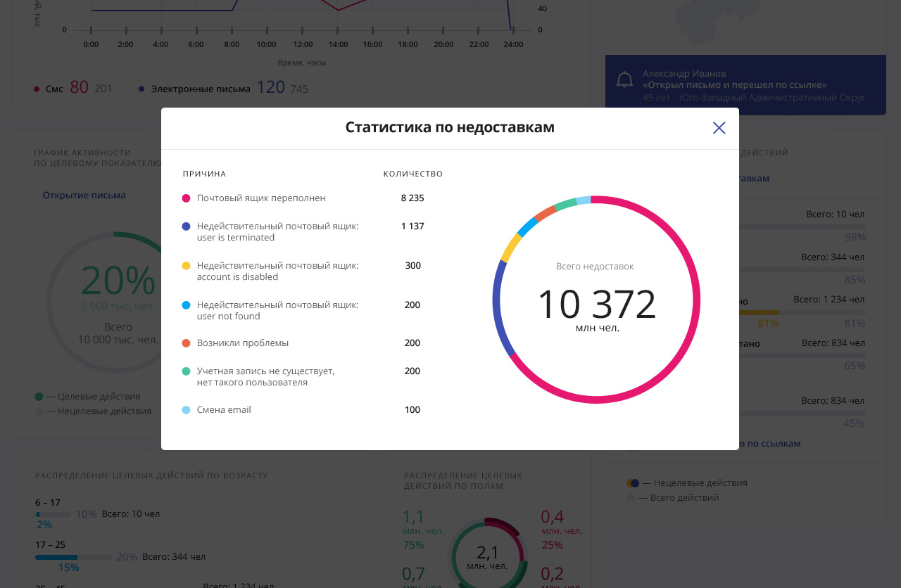Click the КОЛИЧЕСТВО column header
The height and width of the screenshot is (588, 901).
[x=413, y=174]
